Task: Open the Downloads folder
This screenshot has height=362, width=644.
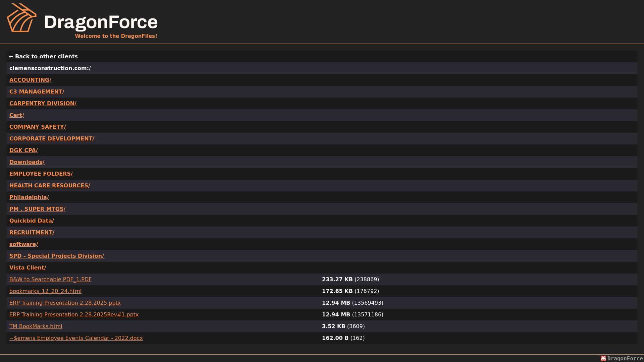Action: 27,162
